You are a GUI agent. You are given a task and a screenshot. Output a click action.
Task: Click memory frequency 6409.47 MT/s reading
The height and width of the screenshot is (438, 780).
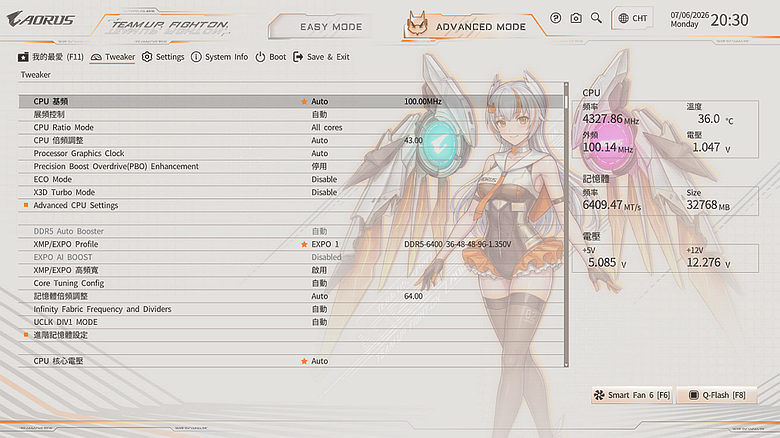click(x=612, y=206)
